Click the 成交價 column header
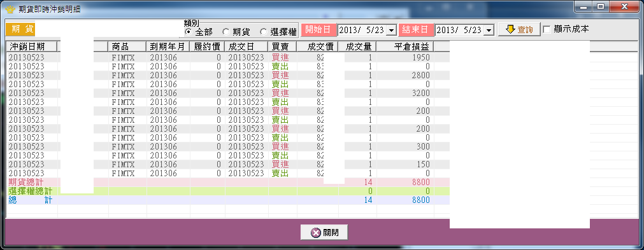Viewport: 644px width, 250px height. pos(317,46)
